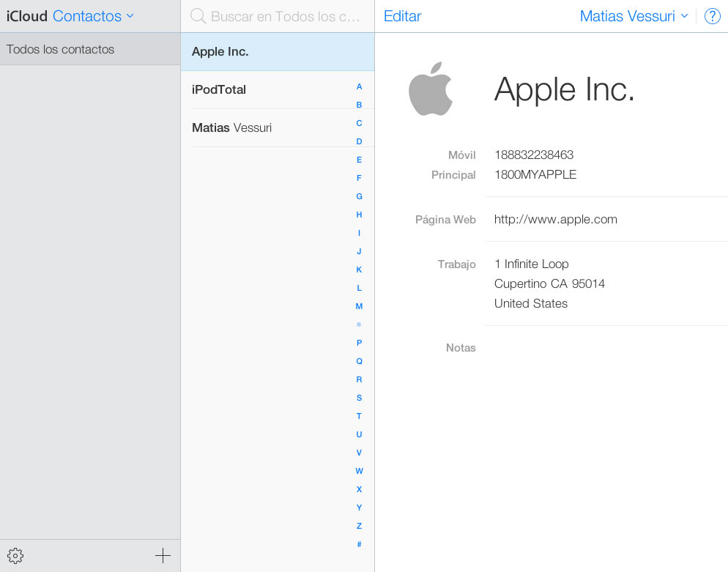Select the Apple Inc. contact row
728x572 pixels.
[x=277, y=51]
